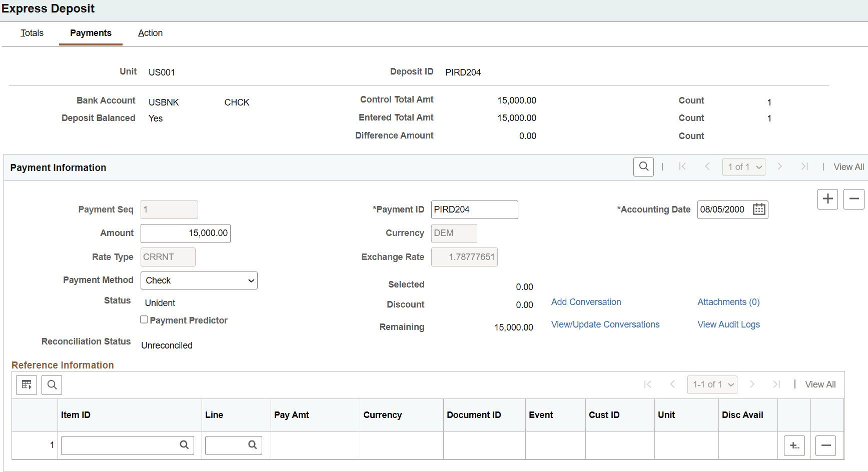Add a new payment row with plus icon

click(x=827, y=199)
